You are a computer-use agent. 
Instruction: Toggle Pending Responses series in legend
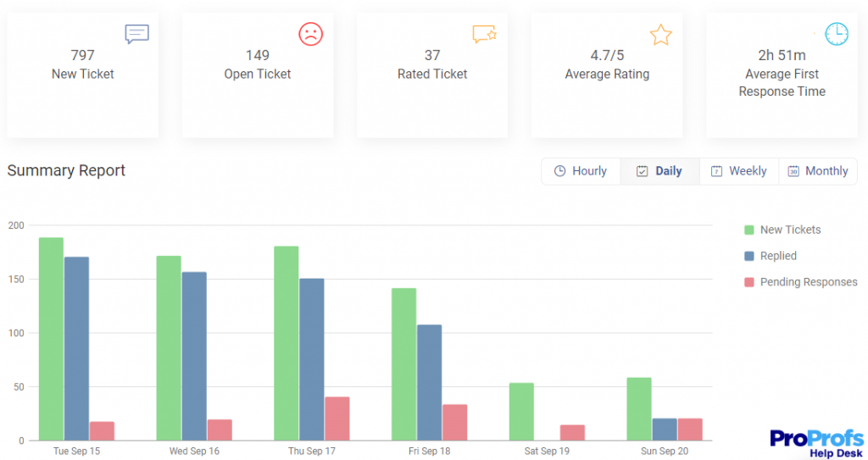pos(800,282)
